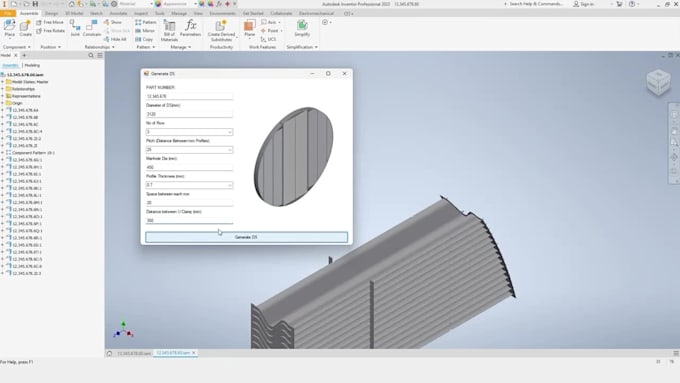This screenshot has width=680, height=383.
Task: Select the Pattern tool in ribbon
Action: pyautogui.click(x=146, y=22)
